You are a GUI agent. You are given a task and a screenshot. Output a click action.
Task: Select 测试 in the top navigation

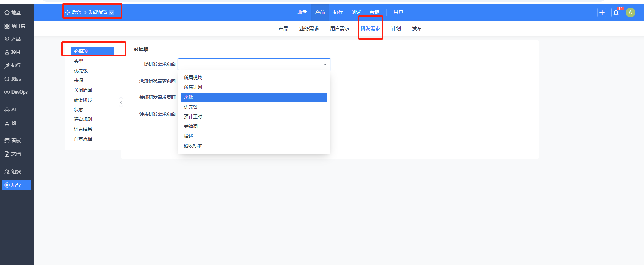tap(356, 13)
